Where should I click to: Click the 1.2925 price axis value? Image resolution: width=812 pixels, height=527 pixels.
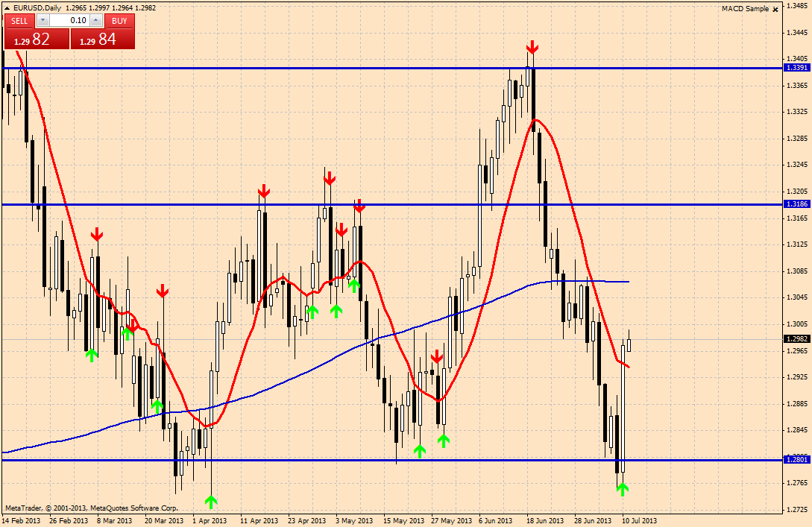tap(798, 377)
